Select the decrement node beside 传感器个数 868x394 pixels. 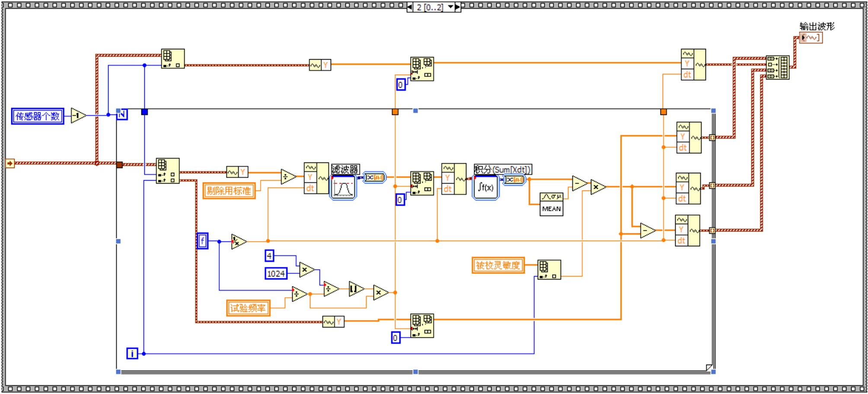coord(78,116)
